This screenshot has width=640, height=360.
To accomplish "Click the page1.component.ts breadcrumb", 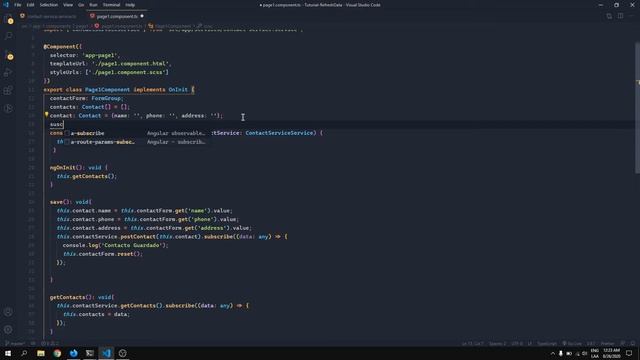I will (x=118, y=26).
